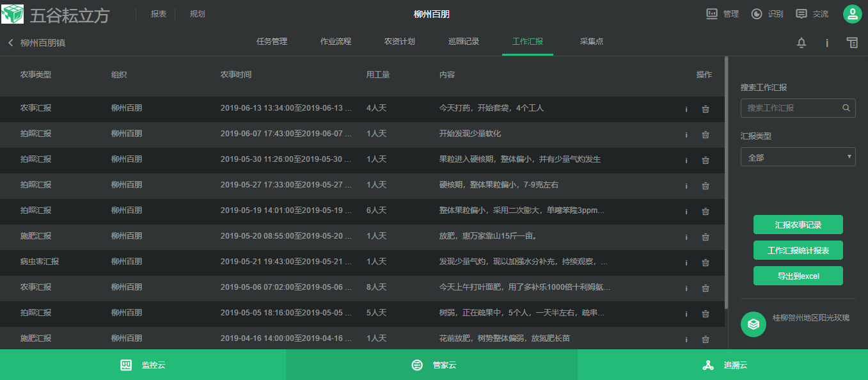Click the archive panel icon at top right
The width and height of the screenshot is (868, 380).
(x=852, y=43)
